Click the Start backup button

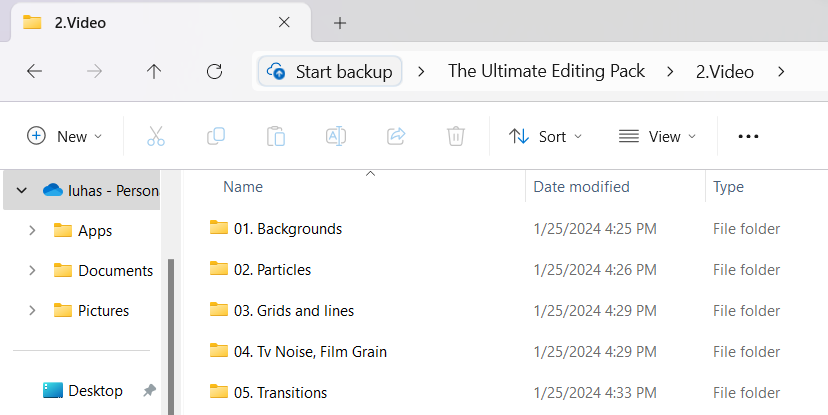coord(331,71)
